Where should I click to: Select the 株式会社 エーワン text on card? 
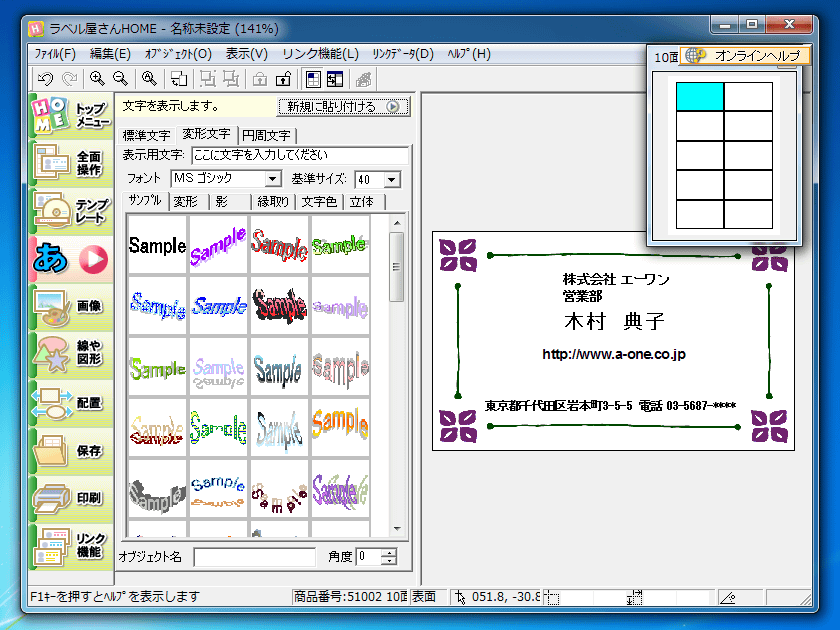[616, 279]
